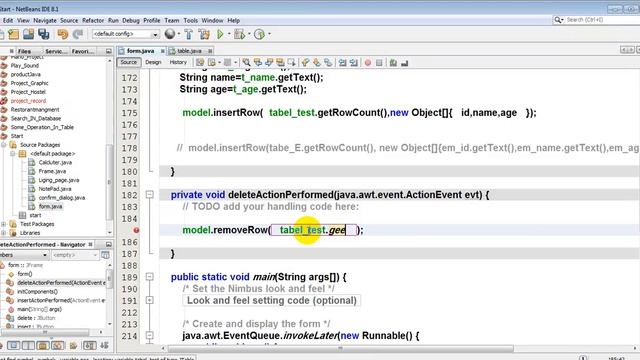Open the Tools menu
Viewport: 640px width, 360px height.
[x=190, y=20]
